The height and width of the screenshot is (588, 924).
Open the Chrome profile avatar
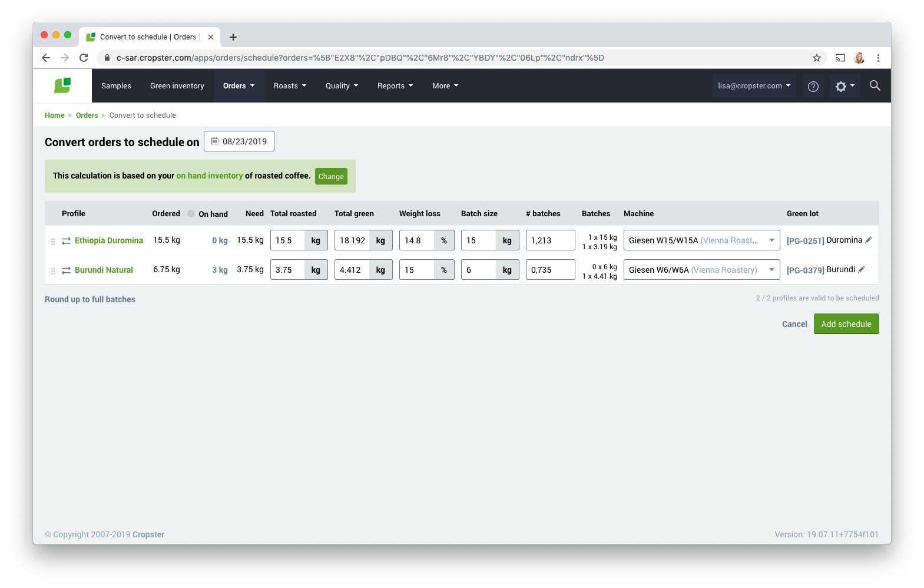[859, 58]
